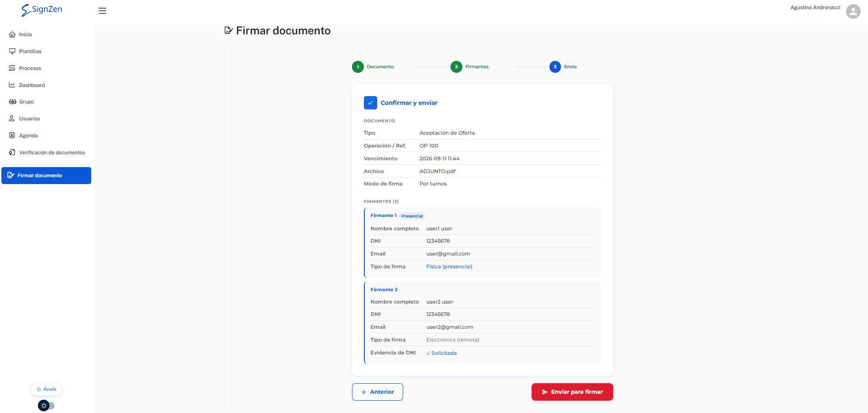The width and height of the screenshot is (868, 413).
Task: Toggle the light/dark theme switch
Action: pyautogui.click(x=46, y=406)
